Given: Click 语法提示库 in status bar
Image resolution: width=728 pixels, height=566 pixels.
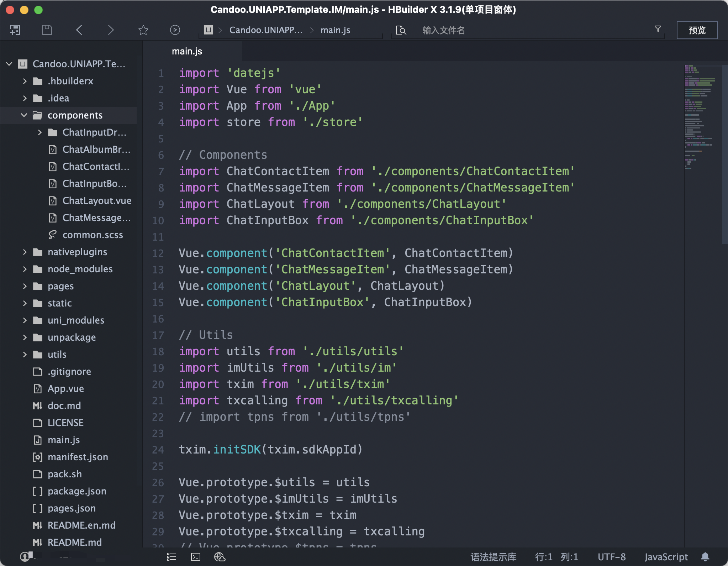Looking at the screenshot, I should pos(493,557).
